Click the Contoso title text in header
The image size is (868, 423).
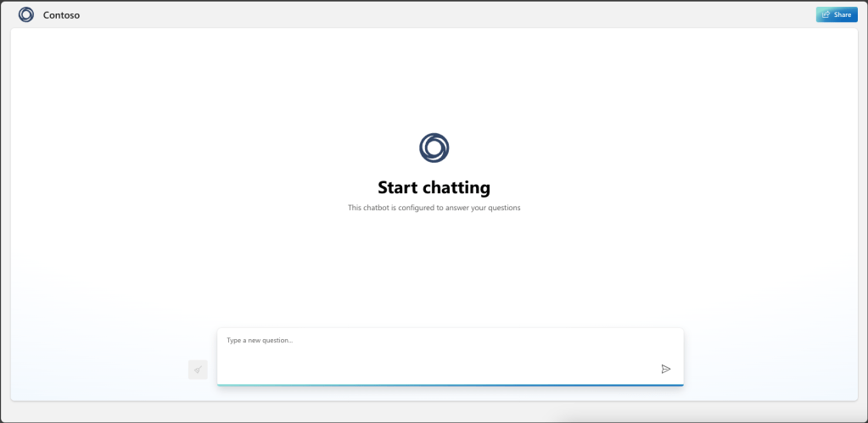tap(61, 14)
